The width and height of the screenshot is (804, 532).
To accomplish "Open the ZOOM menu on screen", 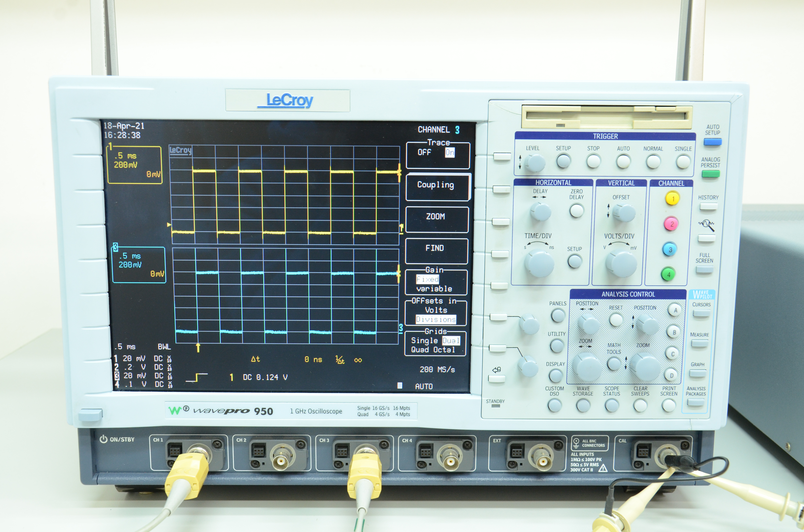I will (x=435, y=216).
